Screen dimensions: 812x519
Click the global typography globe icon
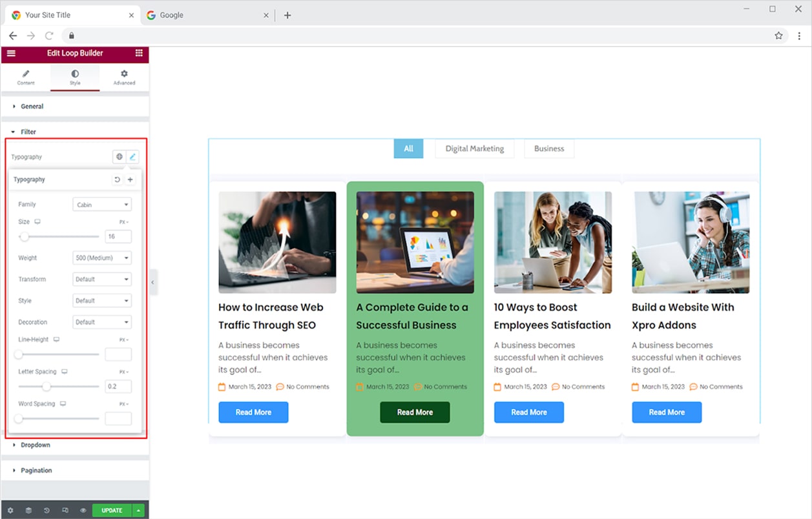[119, 157]
